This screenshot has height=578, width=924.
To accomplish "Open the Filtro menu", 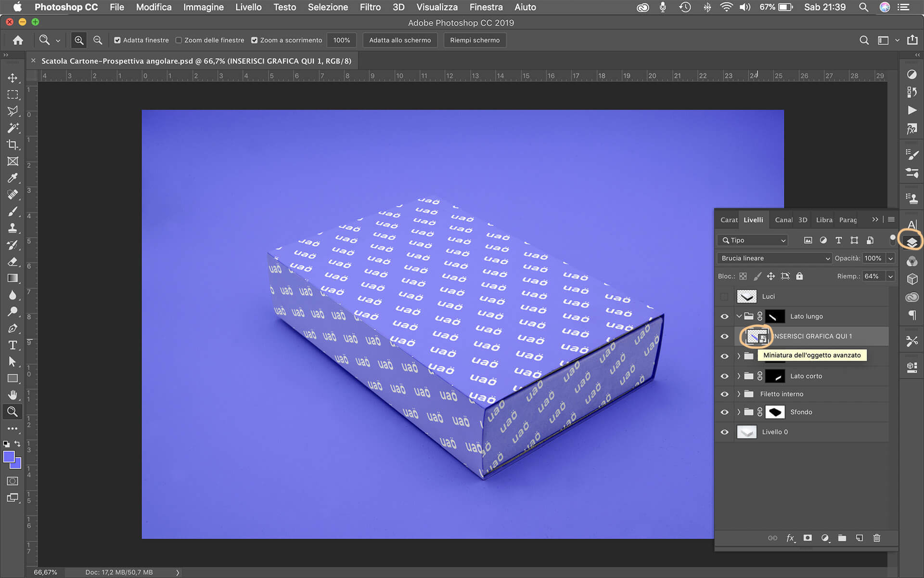I will click(370, 7).
